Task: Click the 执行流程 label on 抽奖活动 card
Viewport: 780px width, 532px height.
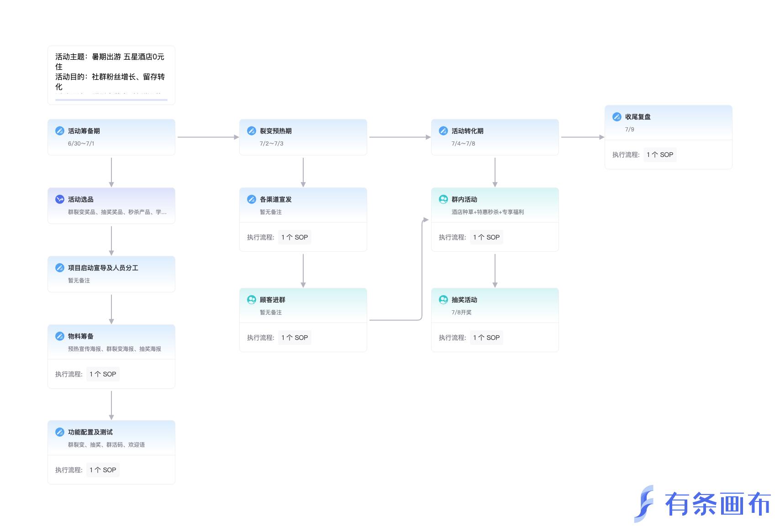Action: point(453,338)
